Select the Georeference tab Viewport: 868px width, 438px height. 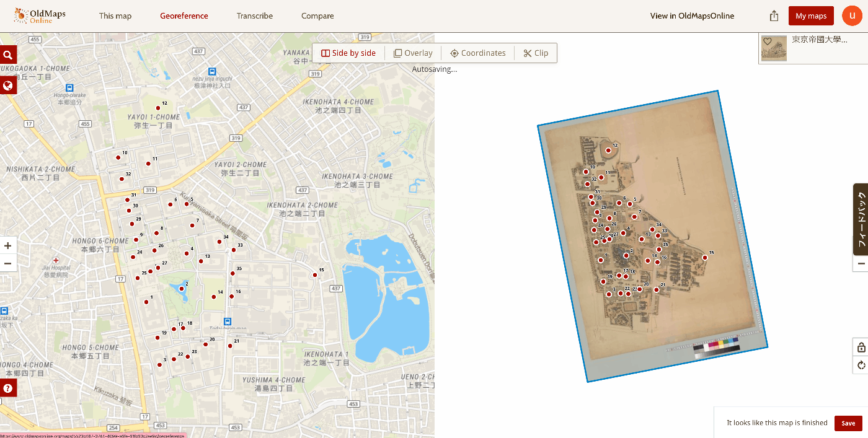click(184, 16)
